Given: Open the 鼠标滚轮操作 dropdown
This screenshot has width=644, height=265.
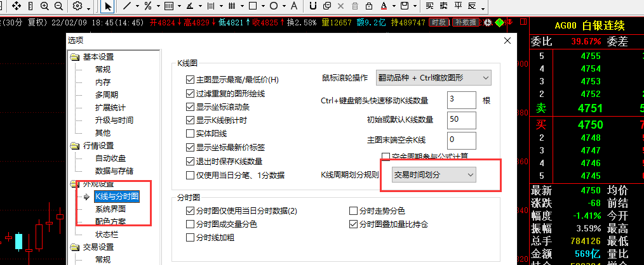Looking at the screenshot, I should coord(433,77).
